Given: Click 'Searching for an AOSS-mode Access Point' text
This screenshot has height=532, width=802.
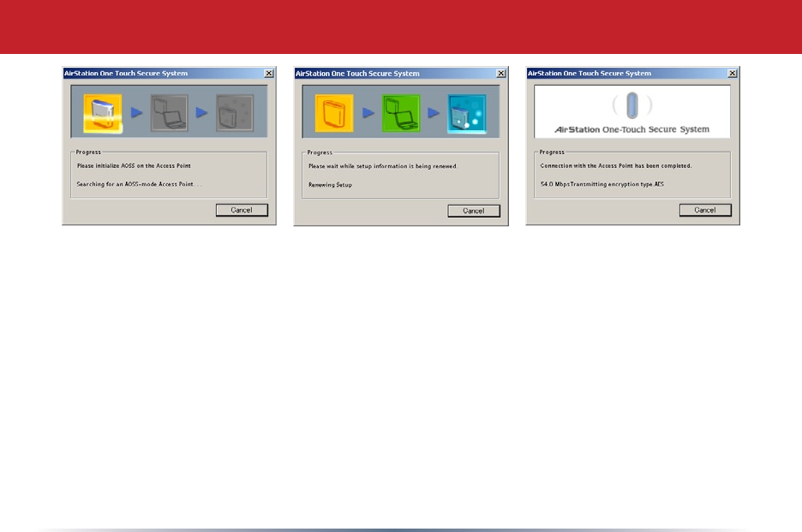Looking at the screenshot, I should pyautogui.click(x=139, y=184).
